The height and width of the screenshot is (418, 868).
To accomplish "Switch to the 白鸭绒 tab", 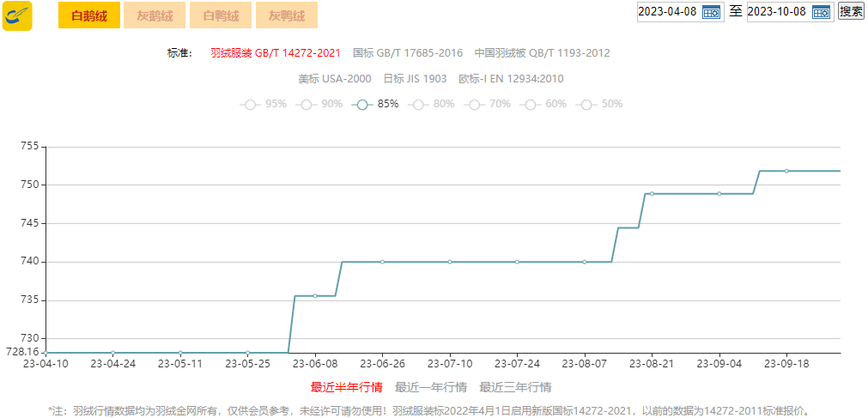I will coord(221,15).
